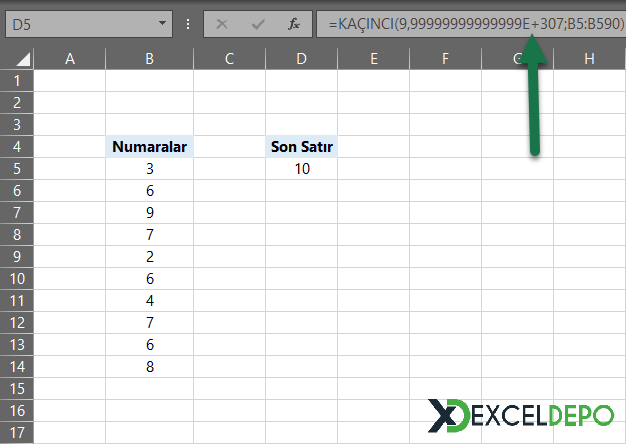Select empty cell A1
This screenshot has width=626, height=444.
[70, 81]
